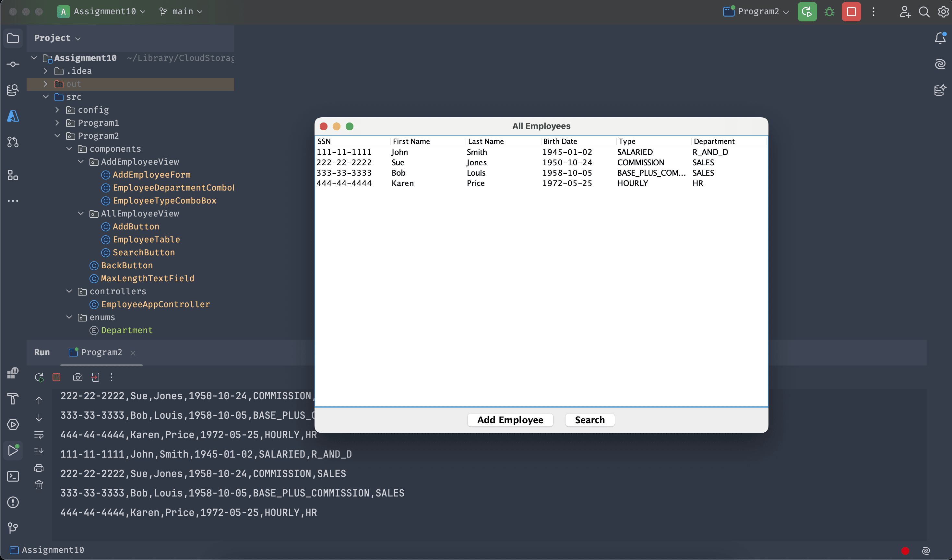Click the Search button in All Employees window
952x560 pixels.
[590, 420]
